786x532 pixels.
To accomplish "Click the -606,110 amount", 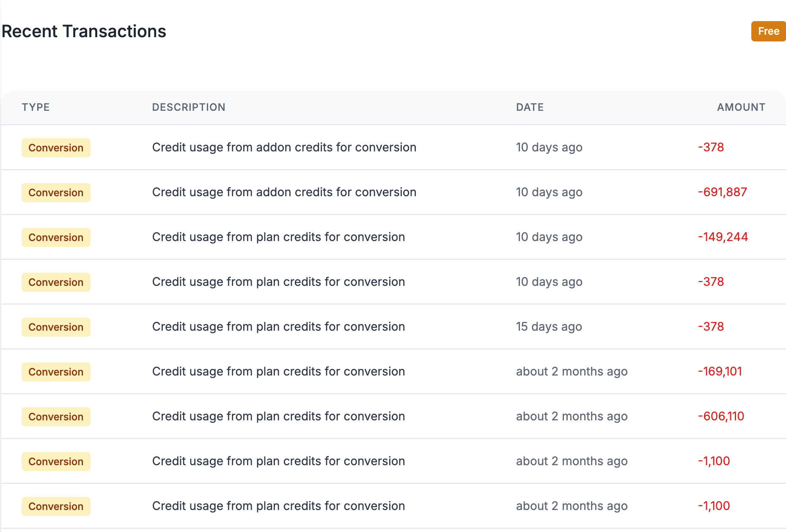I will [x=721, y=416].
